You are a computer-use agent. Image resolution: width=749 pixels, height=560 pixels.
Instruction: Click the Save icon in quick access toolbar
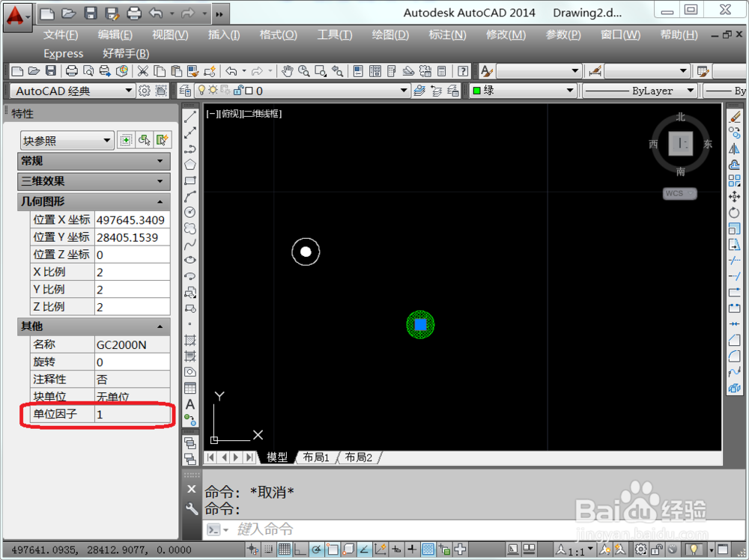(91, 13)
